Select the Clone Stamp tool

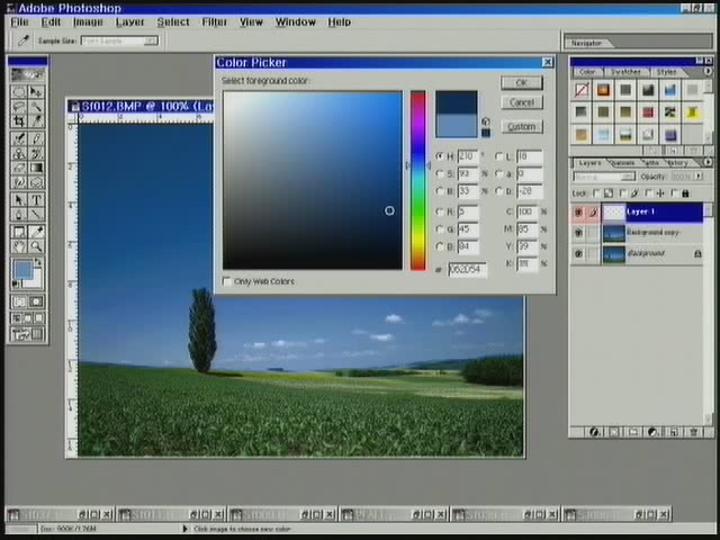point(19,153)
